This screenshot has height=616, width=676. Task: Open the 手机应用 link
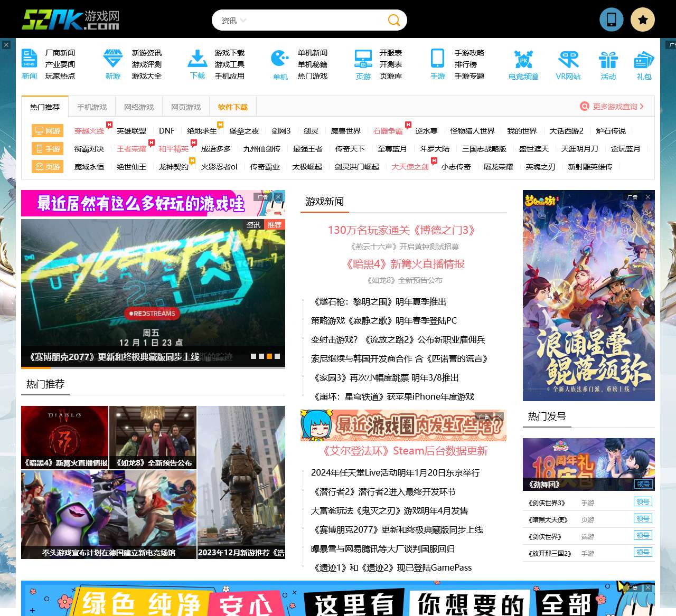pos(230,76)
